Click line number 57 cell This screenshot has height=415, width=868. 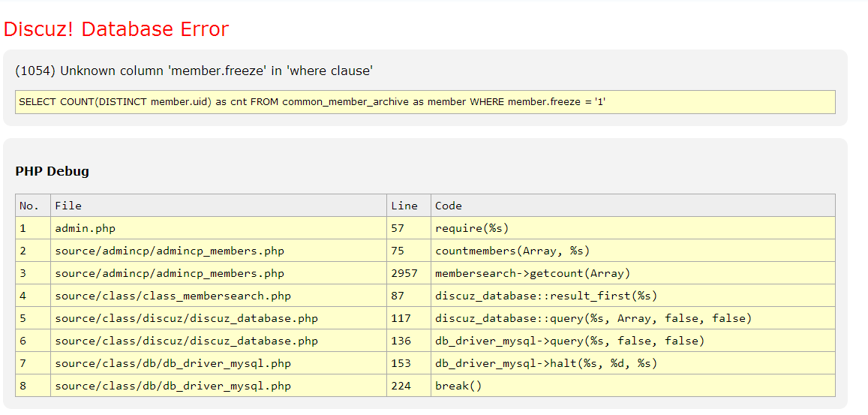tap(409, 228)
